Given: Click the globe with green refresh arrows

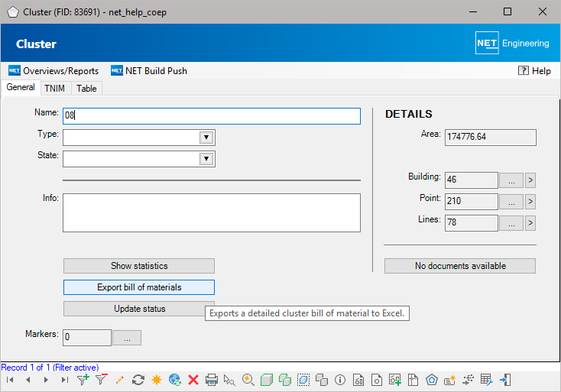Looking at the screenshot, I should (175, 380).
